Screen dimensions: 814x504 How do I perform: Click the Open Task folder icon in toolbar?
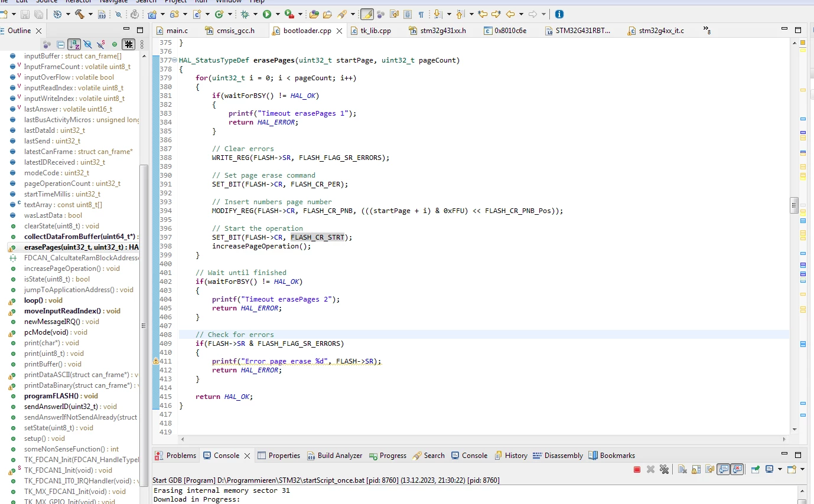tap(327, 14)
